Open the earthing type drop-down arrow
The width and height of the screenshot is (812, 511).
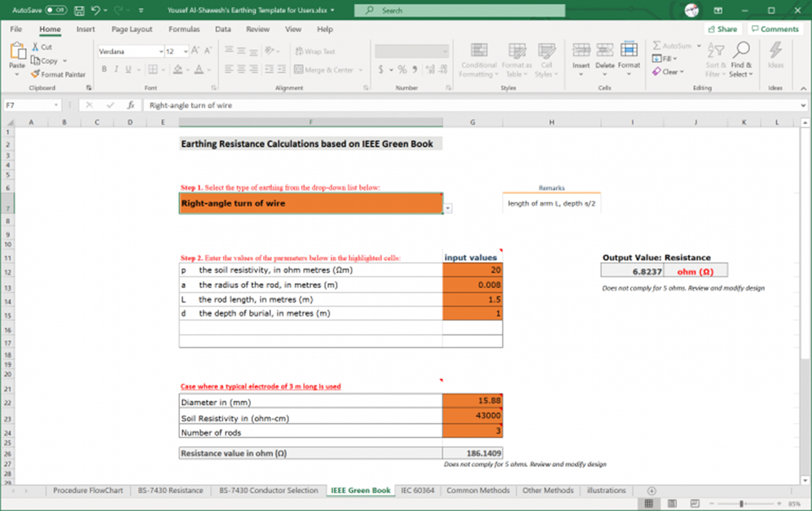448,208
